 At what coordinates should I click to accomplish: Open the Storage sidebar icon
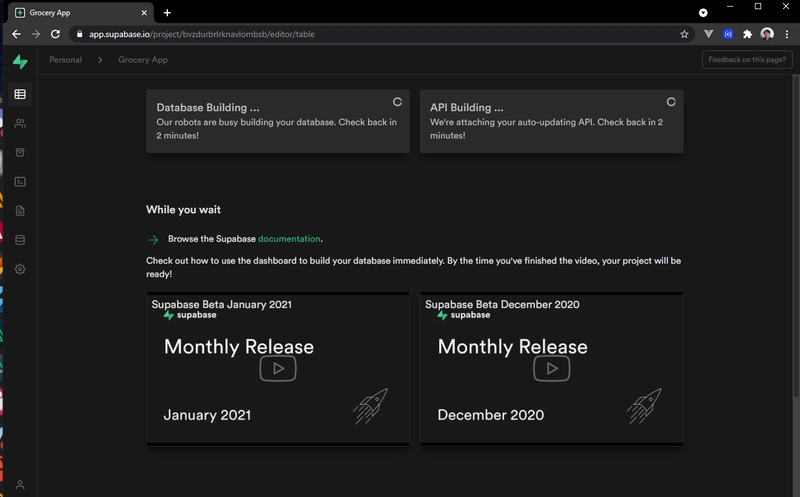click(x=20, y=153)
